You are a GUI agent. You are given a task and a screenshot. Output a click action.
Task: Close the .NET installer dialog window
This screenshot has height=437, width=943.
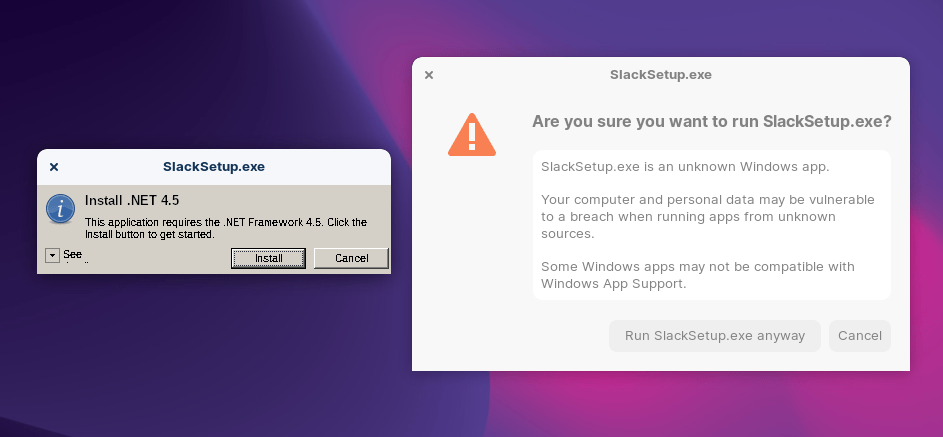pos(54,167)
